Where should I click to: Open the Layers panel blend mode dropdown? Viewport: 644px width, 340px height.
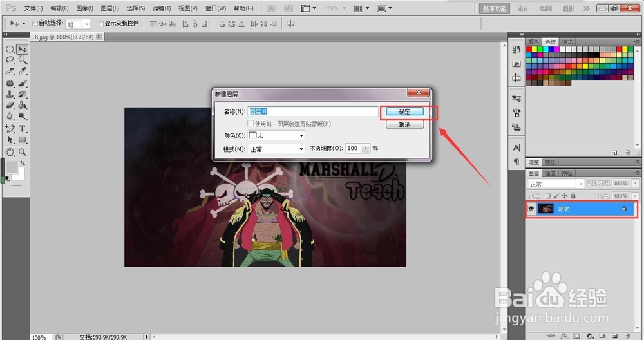pos(556,184)
